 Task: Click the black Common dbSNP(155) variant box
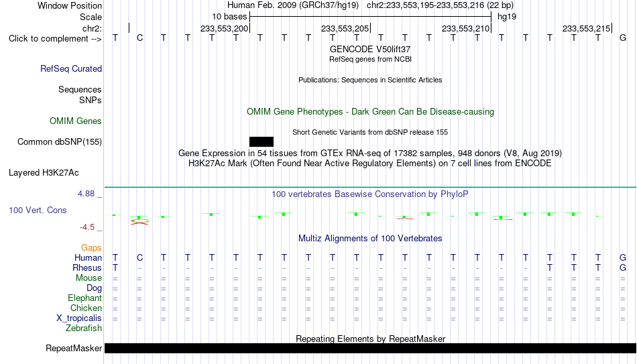coord(262,142)
